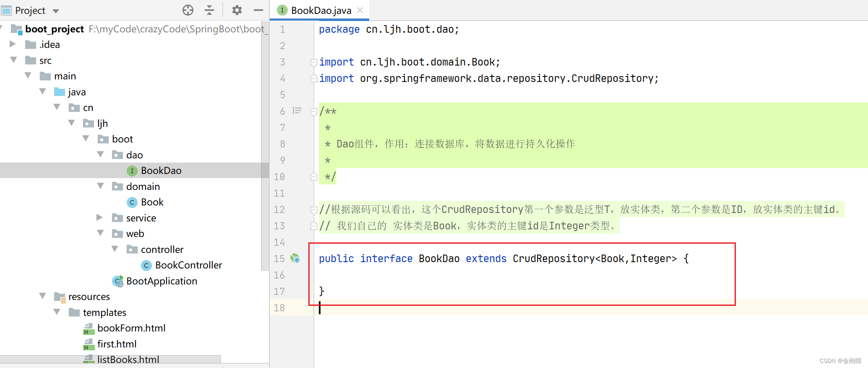Expand the service package arrow
The image size is (868, 368).
(99, 218)
